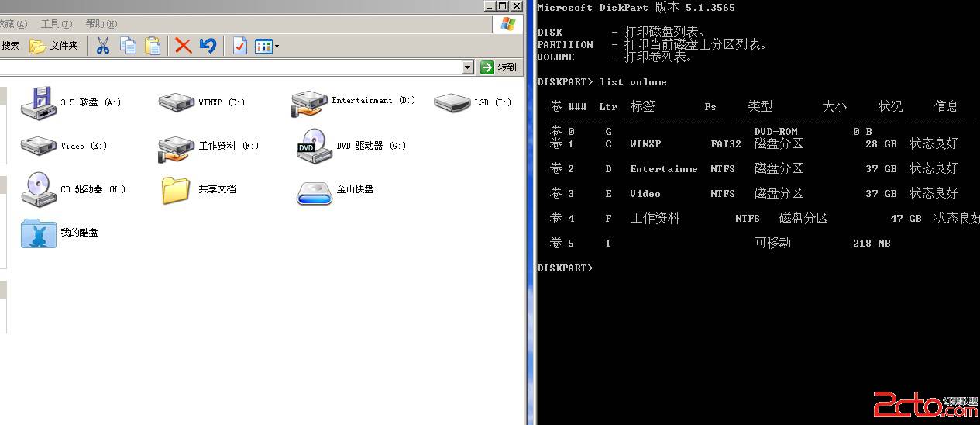Click the blue Undo arrow icon

(x=208, y=46)
